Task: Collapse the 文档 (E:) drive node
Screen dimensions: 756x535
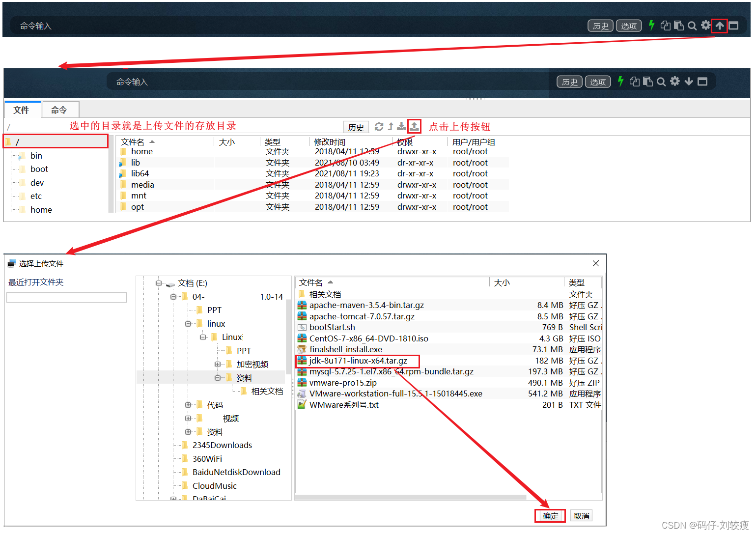Action: [x=158, y=283]
